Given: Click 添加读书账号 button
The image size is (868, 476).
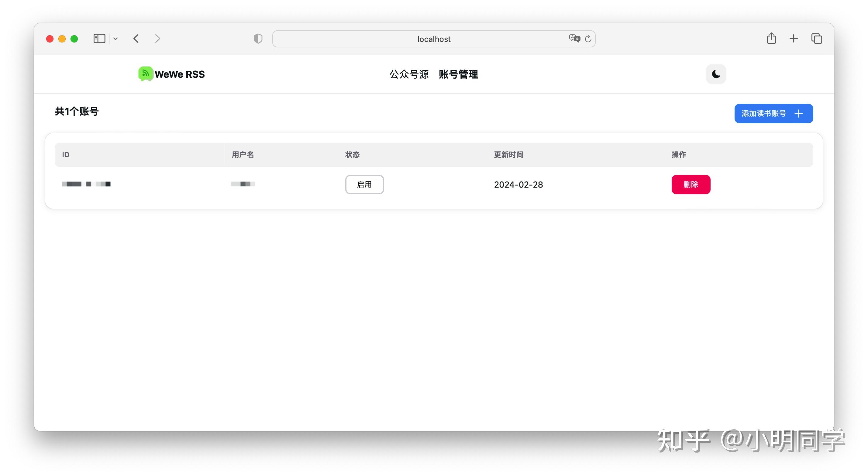Looking at the screenshot, I should pyautogui.click(x=773, y=114).
